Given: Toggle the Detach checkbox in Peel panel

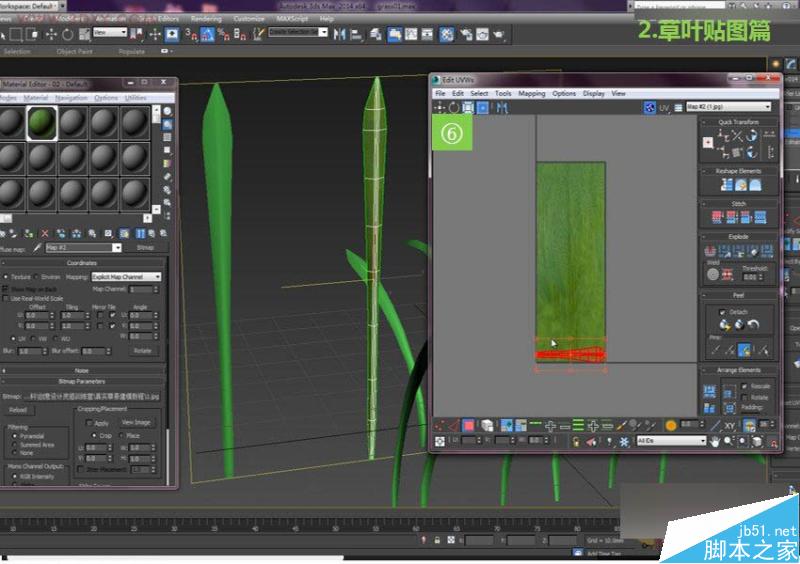Looking at the screenshot, I should point(724,312).
